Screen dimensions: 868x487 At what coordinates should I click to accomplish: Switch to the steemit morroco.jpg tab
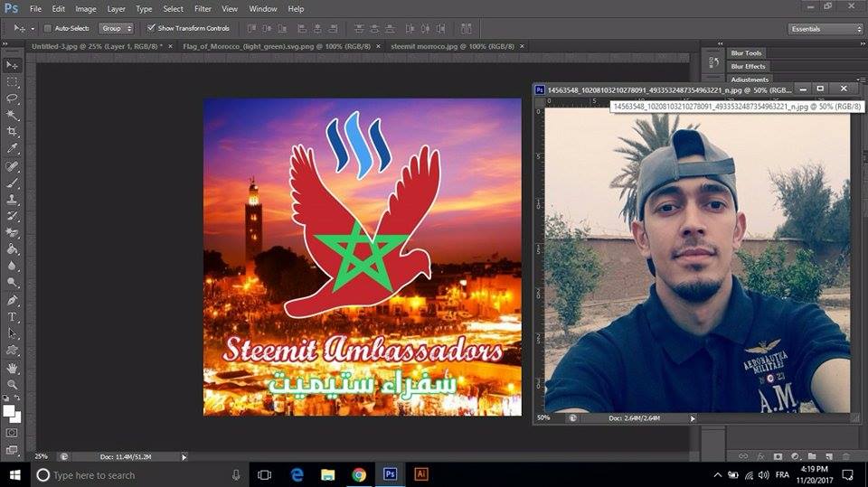452,46
